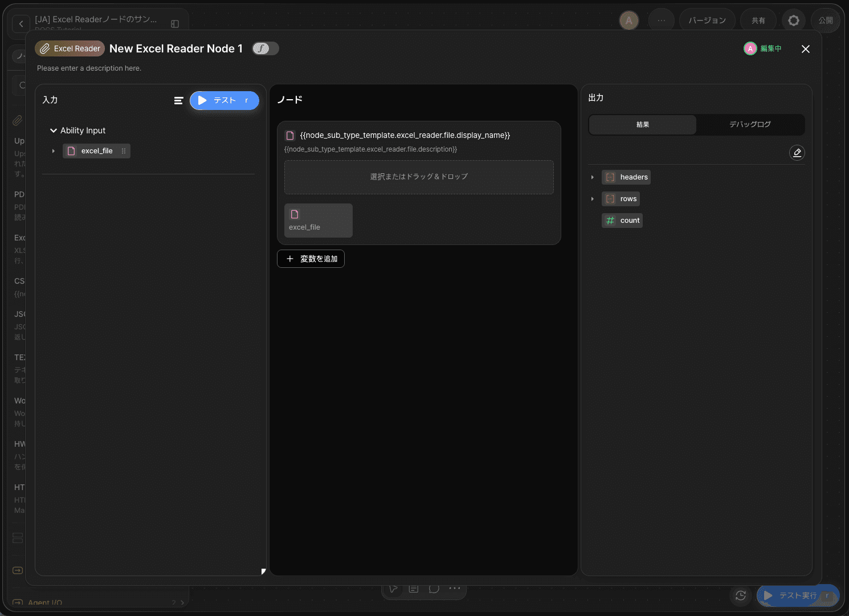
Task: Click the file.description template text in the node card
Action: click(371, 149)
